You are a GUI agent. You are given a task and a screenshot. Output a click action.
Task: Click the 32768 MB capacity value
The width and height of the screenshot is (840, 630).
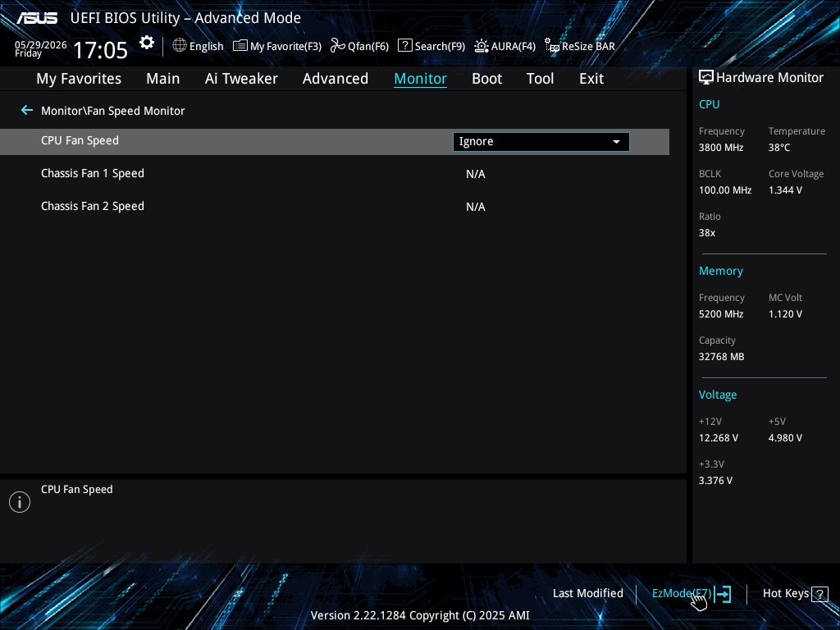[x=722, y=357]
